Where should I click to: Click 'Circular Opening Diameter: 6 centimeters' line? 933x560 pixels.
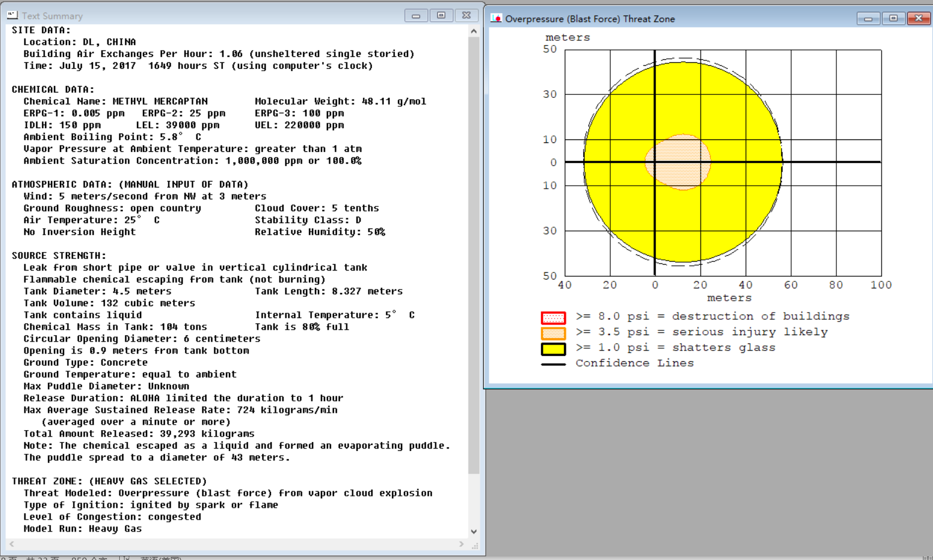tap(142, 339)
